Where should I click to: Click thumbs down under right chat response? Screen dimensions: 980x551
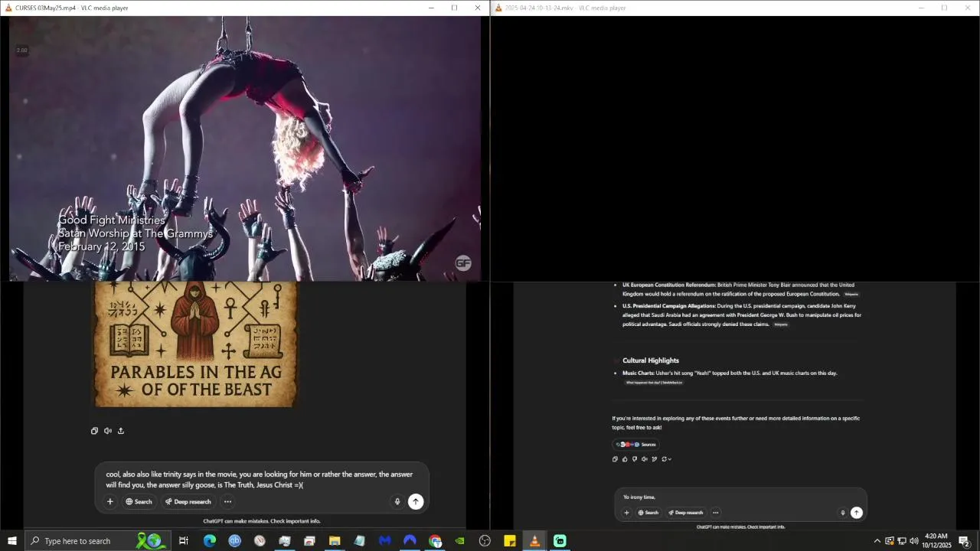coord(635,459)
